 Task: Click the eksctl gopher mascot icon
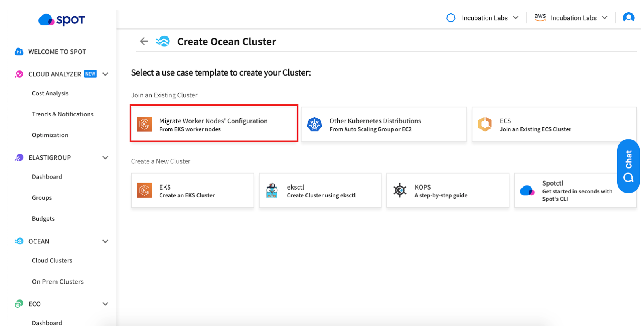tap(272, 190)
